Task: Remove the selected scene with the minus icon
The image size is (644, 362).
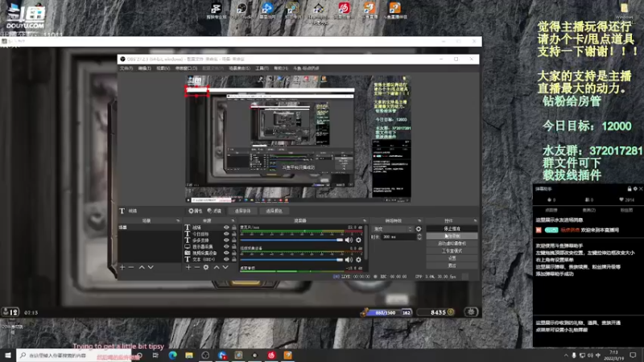Action: click(x=131, y=267)
